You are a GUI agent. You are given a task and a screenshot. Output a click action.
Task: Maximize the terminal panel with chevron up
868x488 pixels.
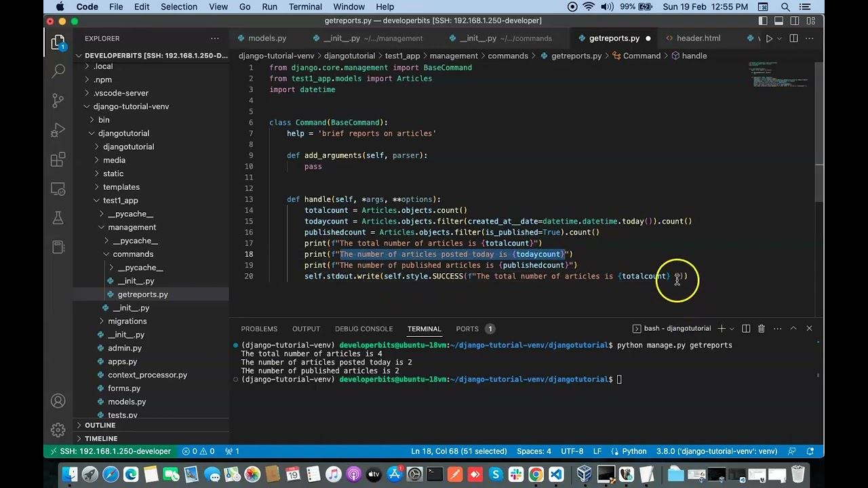793,329
